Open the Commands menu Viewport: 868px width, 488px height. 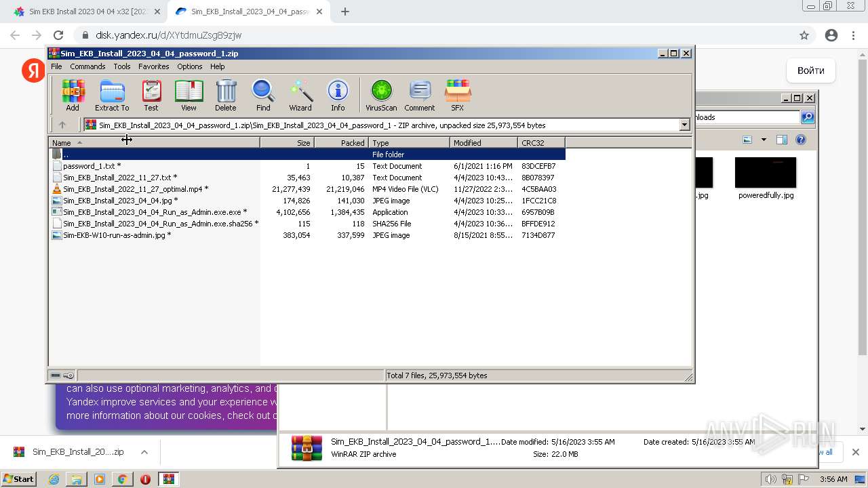click(x=87, y=66)
